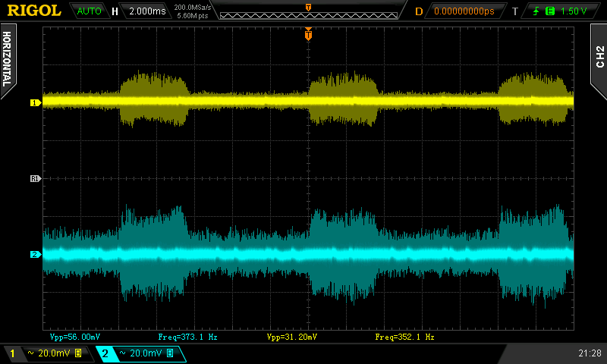The height and width of the screenshot is (364, 607).
Task: Click the RIGOL logo
Action: 34,11
